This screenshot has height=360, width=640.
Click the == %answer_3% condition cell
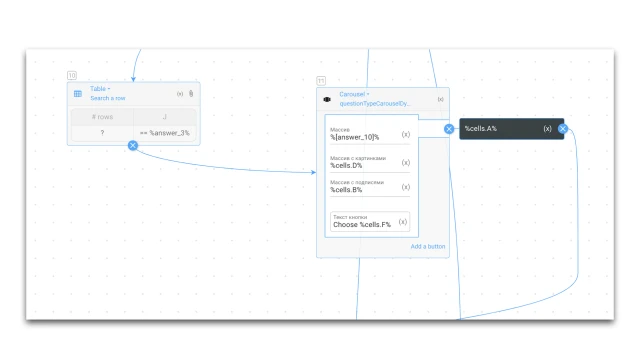click(x=165, y=133)
